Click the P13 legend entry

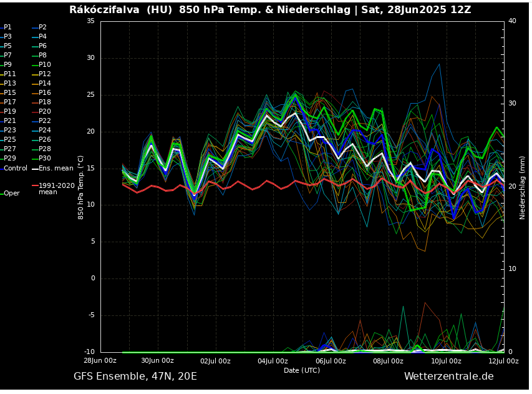pos(10,84)
